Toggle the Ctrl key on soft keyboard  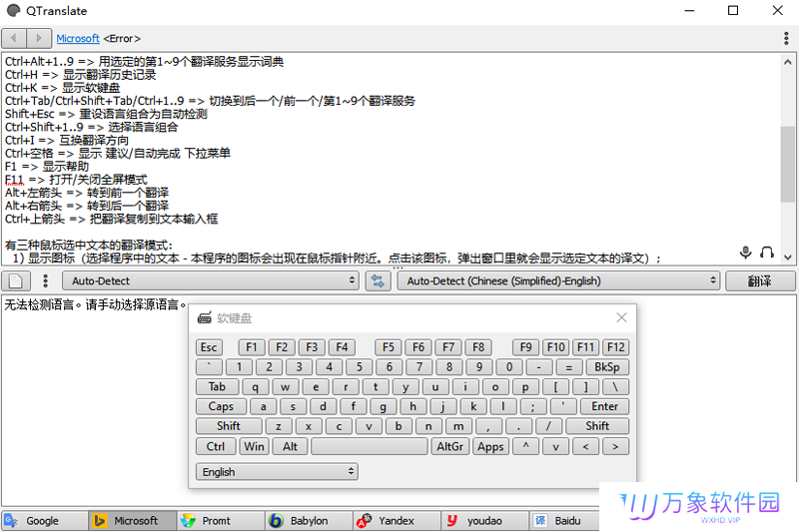(216, 446)
